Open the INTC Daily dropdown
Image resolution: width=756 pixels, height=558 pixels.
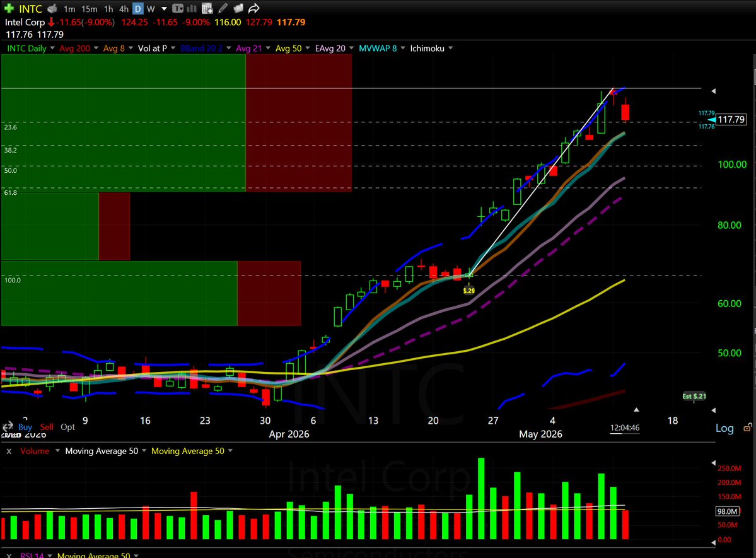coord(52,48)
